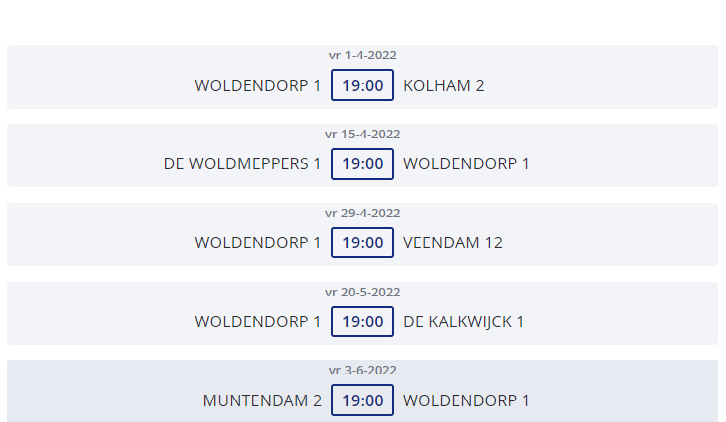Select the date vr 29-4-2022
The height and width of the screenshot is (422, 726).
click(x=363, y=213)
